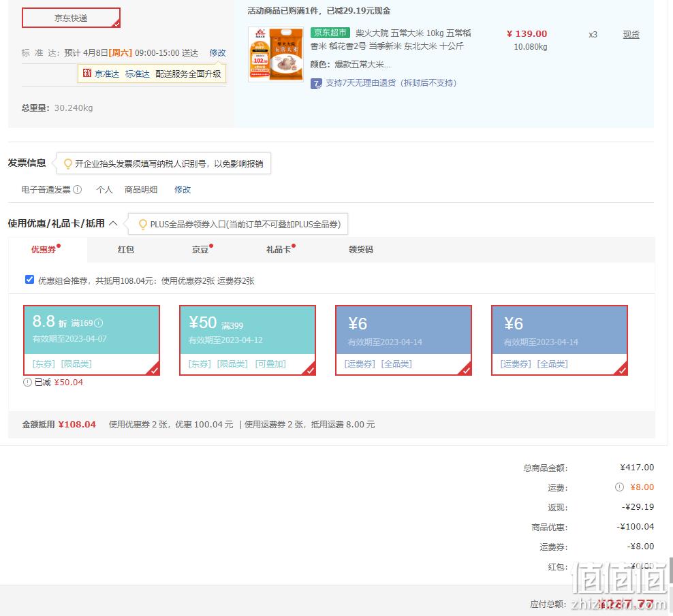Deselect the 8.8折 满169 coupon
This screenshot has width=673, height=616.
point(91,340)
